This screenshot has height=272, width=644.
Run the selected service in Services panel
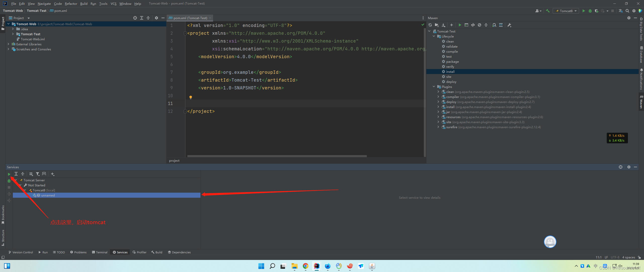[x=9, y=174]
